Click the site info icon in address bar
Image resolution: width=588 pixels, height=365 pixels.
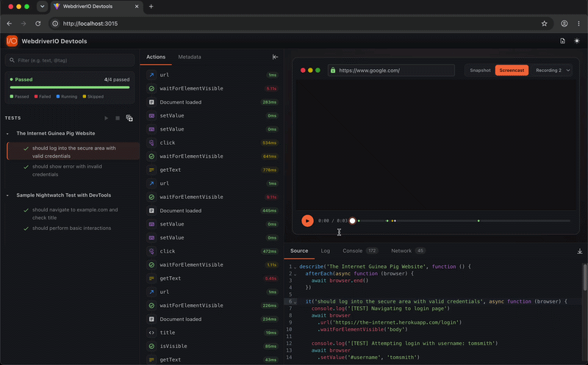(55, 24)
